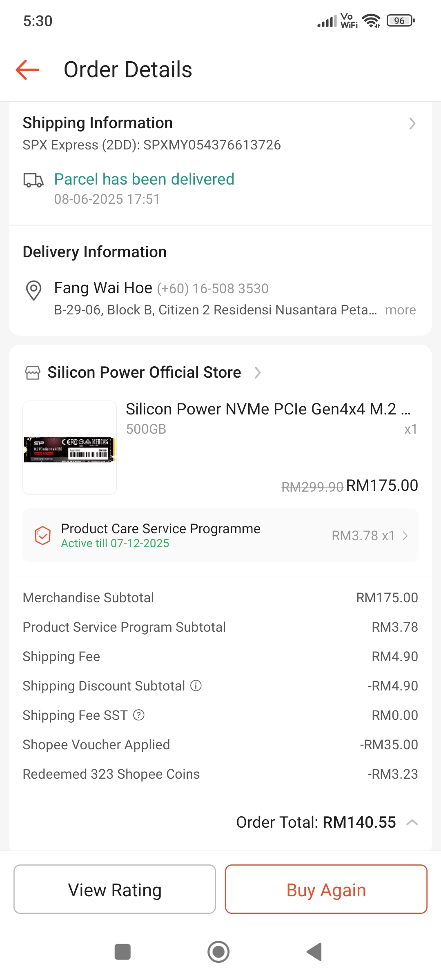Expand address with the more link
This screenshot has height=980, width=441.
pos(400,310)
